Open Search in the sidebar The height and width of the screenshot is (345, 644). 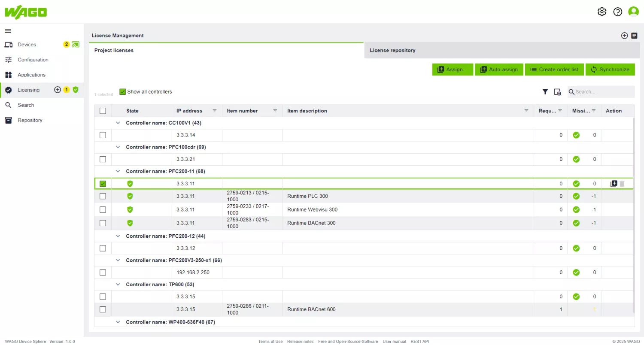(26, 105)
